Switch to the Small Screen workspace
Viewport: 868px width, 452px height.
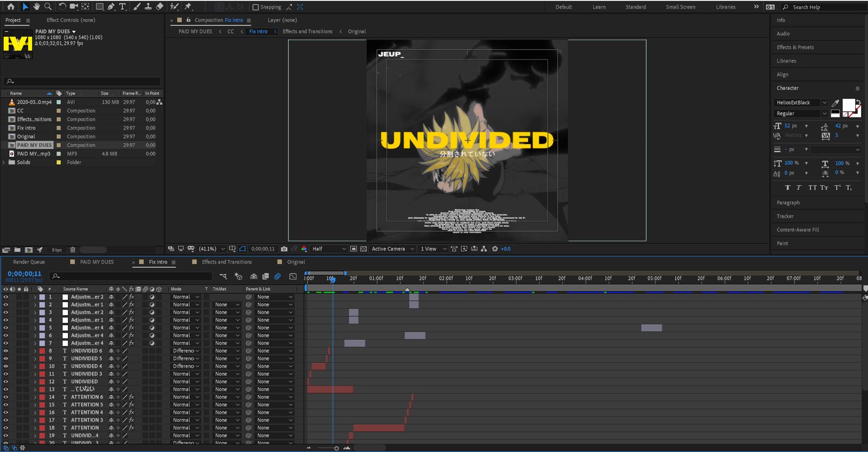tap(681, 7)
